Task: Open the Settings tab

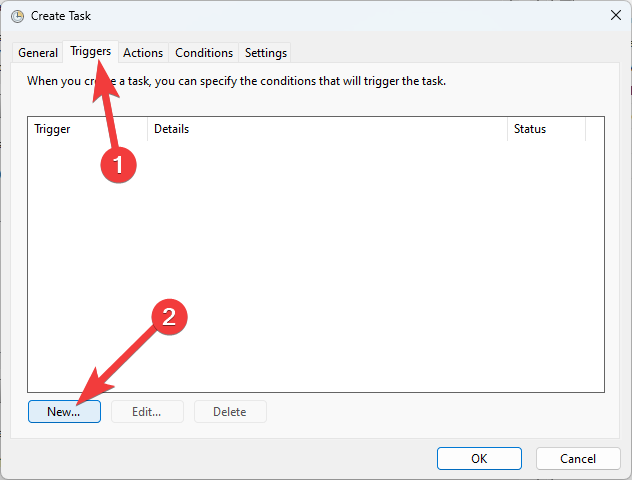Action: pyautogui.click(x=266, y=53)
